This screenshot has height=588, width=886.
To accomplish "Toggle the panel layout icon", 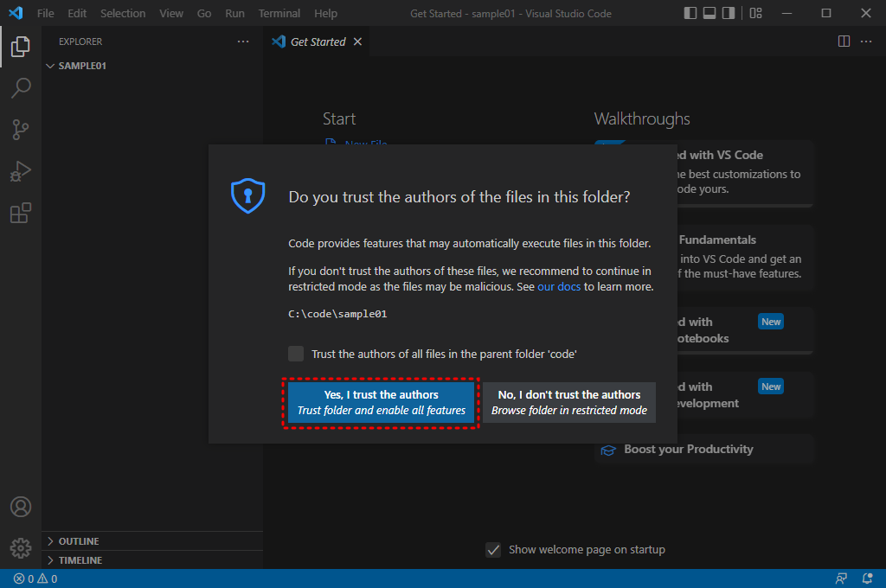I will (709, 13).
